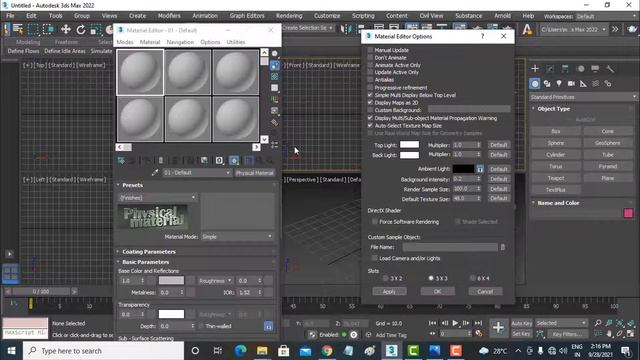This screenshot has width=640, height=360.
Task: Click the Rotate tool in main toolbar
Action: [81, 29]
